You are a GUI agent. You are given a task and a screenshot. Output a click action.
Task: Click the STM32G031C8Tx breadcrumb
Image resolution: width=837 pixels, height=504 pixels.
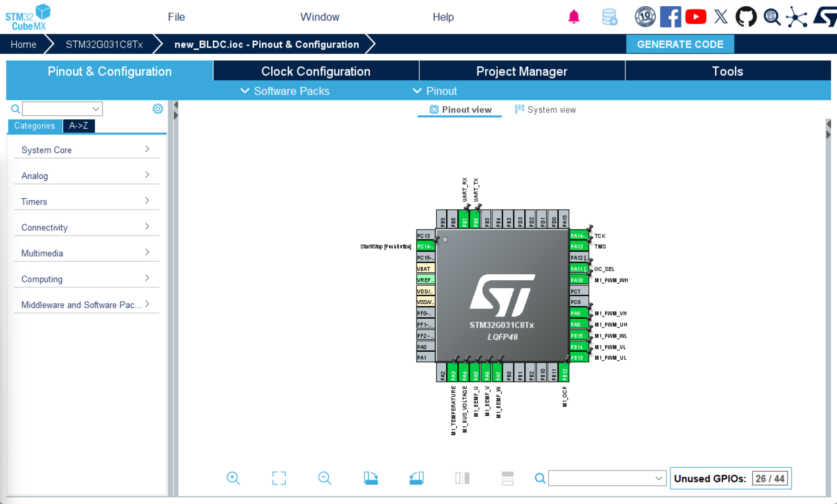104,44
